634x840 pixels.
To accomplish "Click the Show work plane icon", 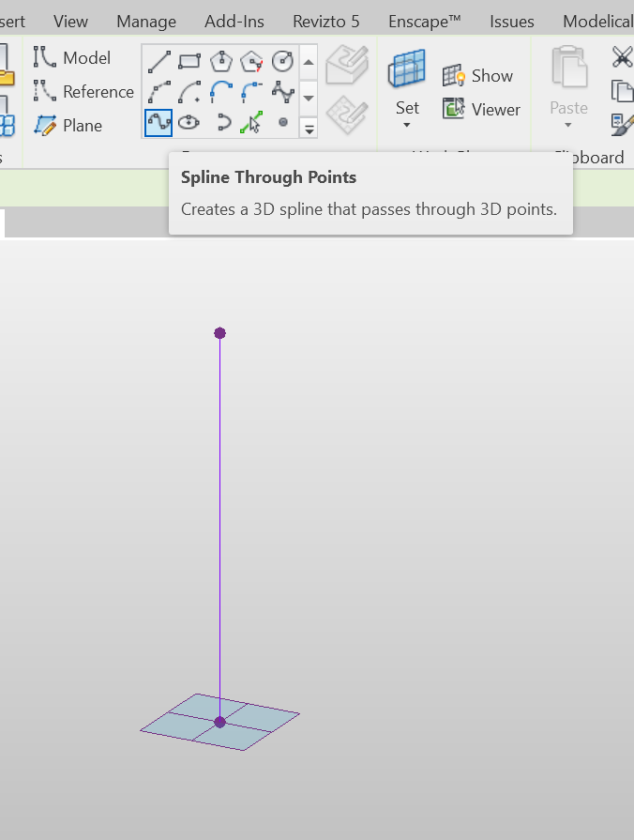I will click(x=454, y=75).
